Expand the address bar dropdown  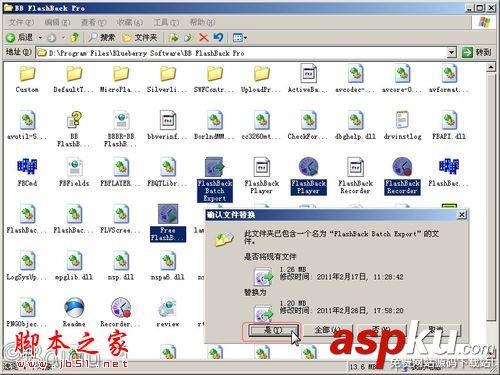coord(451,53)
